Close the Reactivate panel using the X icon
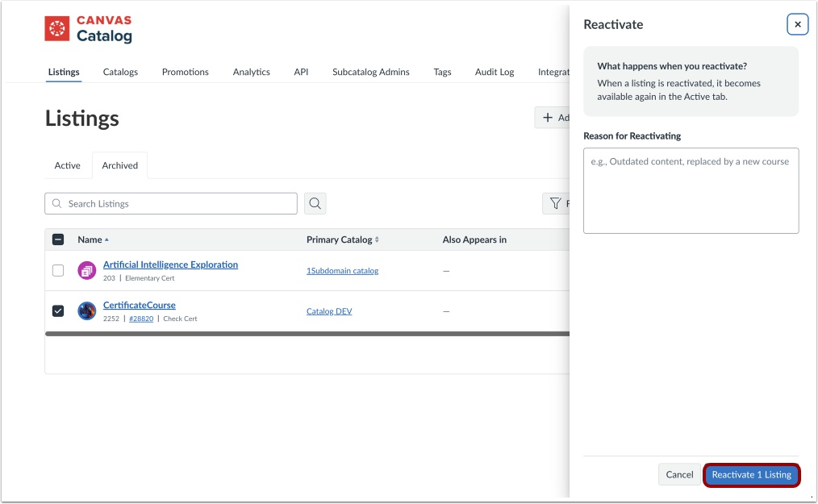 click(797, 24)
